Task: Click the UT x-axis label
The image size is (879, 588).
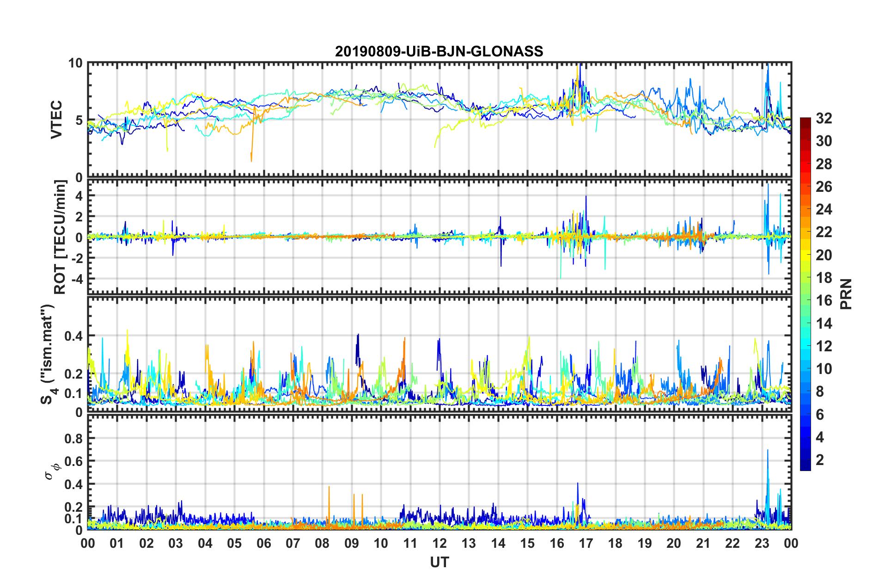Action: (x=439, y=562)
